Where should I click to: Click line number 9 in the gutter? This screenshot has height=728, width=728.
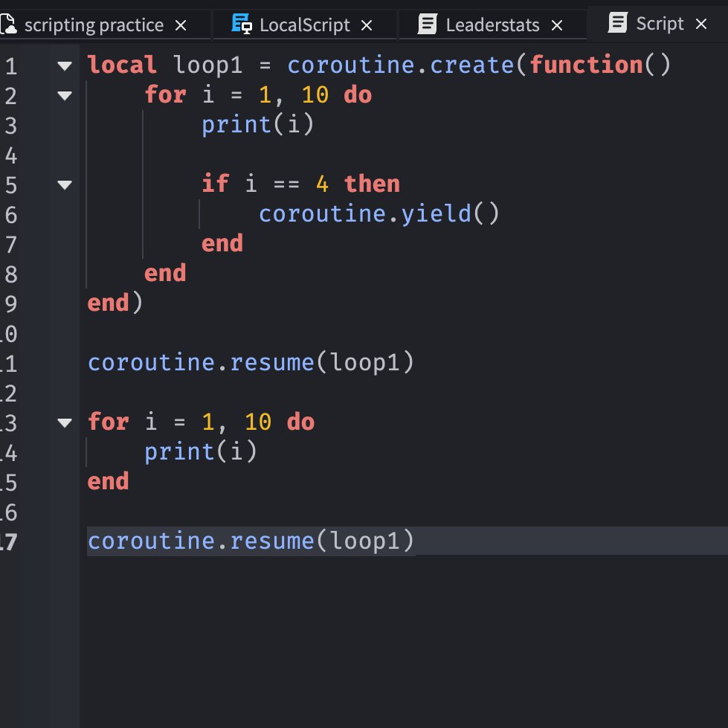11,304
